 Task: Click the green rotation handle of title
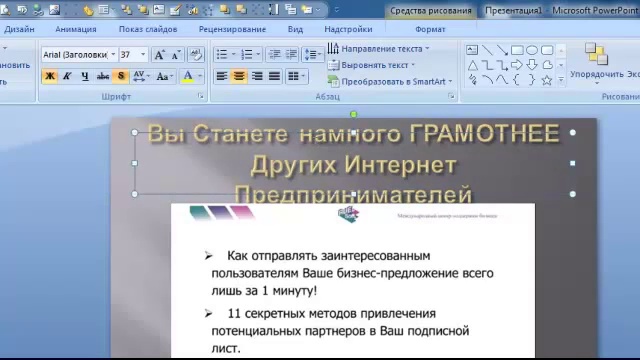pyautogui.click(x=353, y=114)
